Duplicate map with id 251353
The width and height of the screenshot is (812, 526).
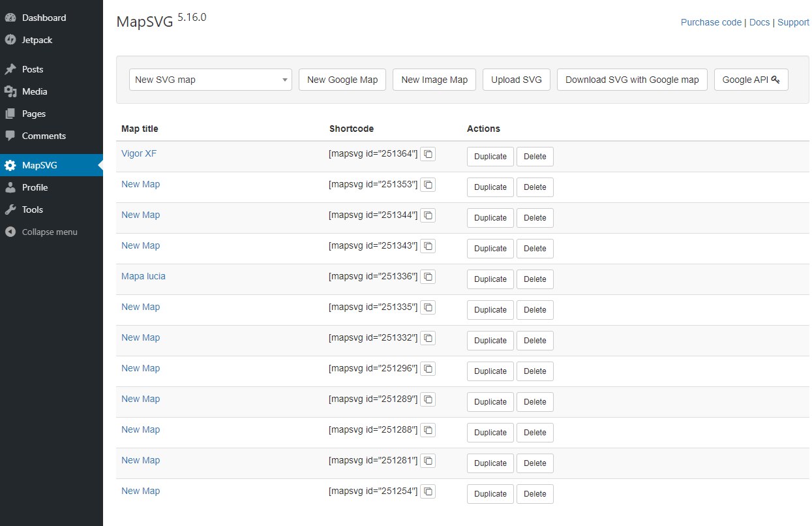point(490,187)
